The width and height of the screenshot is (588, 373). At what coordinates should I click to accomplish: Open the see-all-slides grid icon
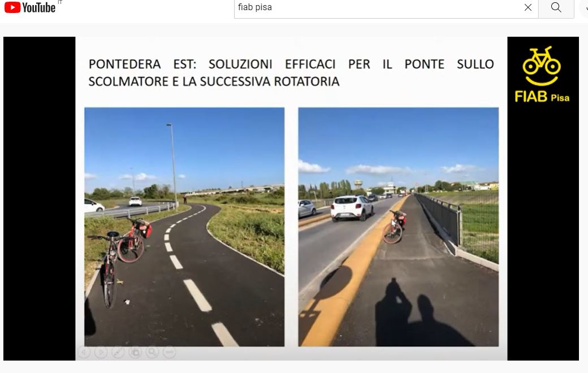coord(135,352)
